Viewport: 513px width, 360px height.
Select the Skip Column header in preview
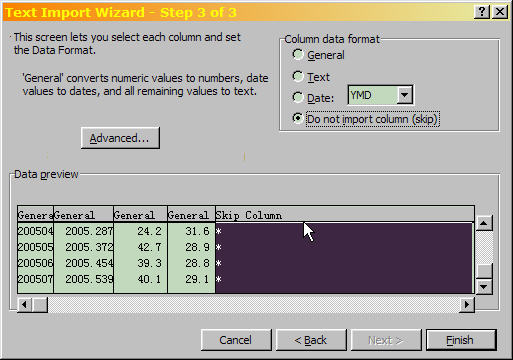(x=345, y=215)
